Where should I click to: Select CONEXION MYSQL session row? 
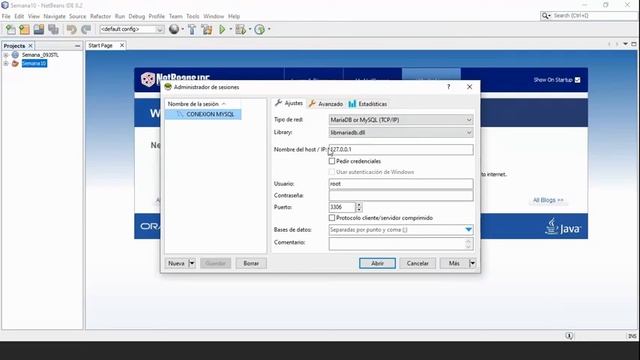tap(203, 114)
